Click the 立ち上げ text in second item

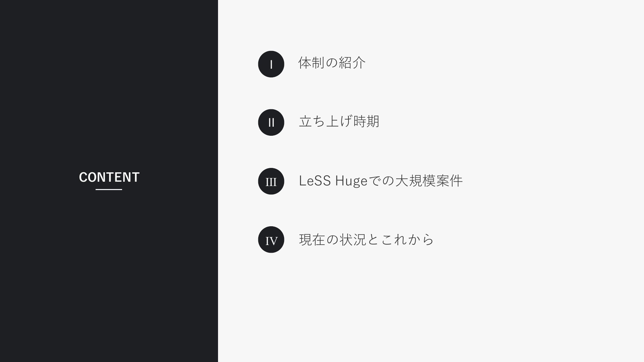[x=325, y=121]
